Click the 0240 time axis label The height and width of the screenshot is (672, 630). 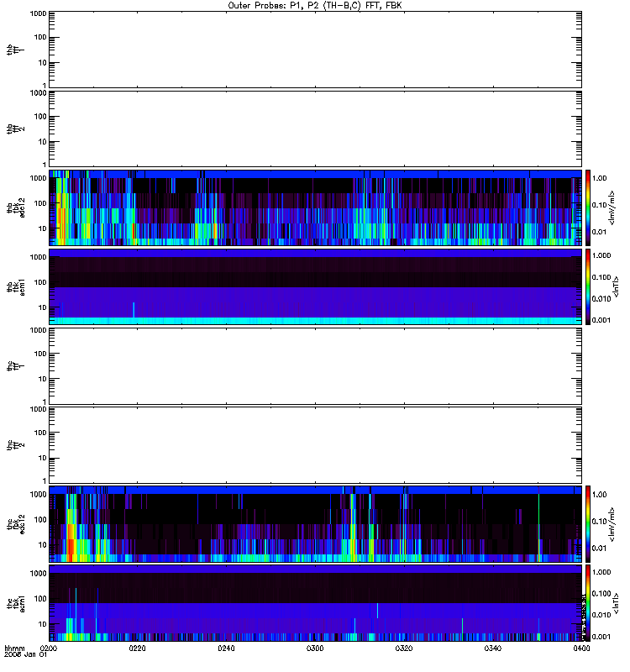226,648
